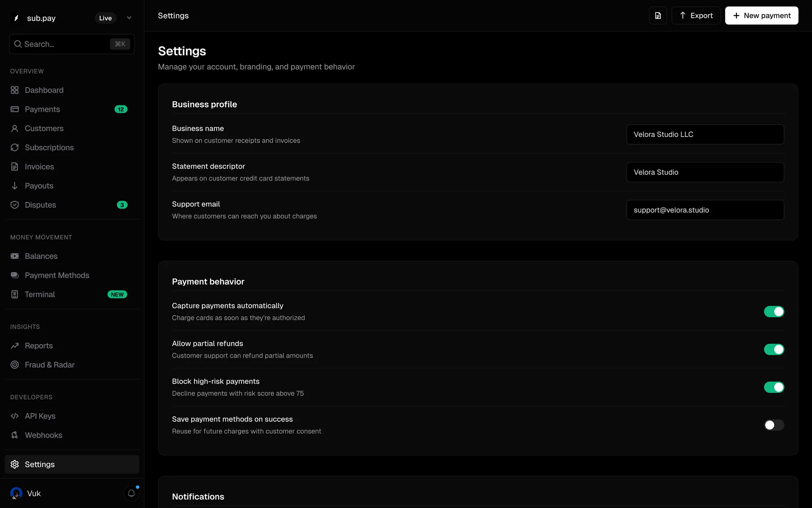
Task: Open notifications bell icon near Vuk
Action: coord(131,493)
